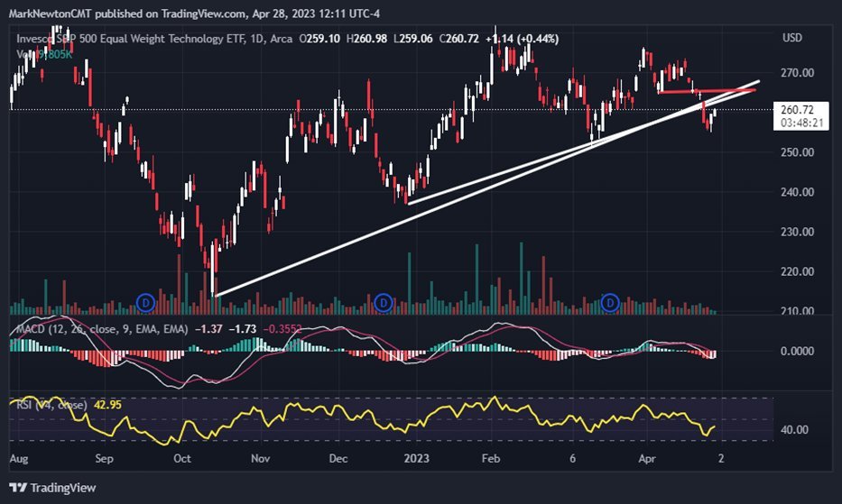842x504 pixels.
Task: Click the open price O259.10 value
Action: tap(319, 39)
